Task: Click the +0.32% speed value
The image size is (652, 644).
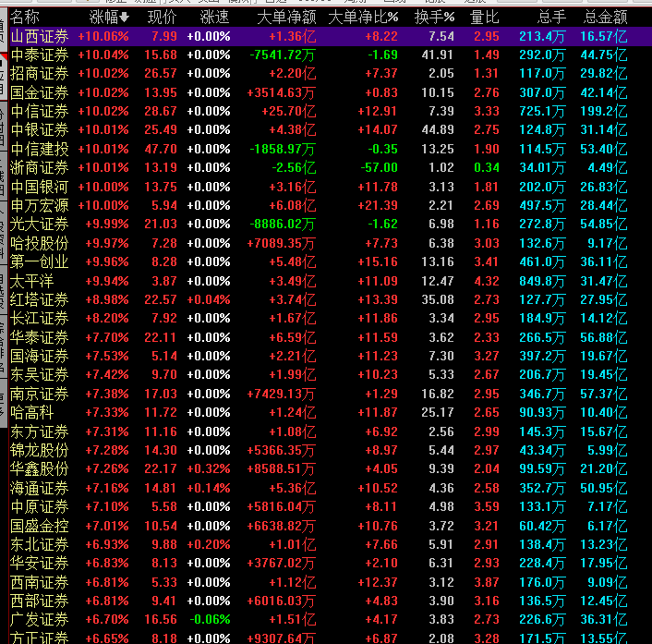Action: (x=209, y=468)
